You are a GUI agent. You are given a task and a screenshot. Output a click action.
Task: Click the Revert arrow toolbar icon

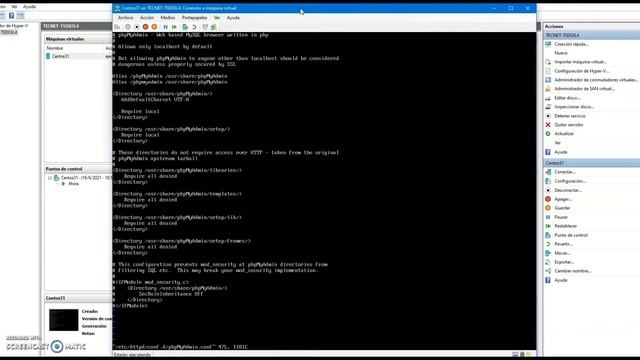coord(194,27)
